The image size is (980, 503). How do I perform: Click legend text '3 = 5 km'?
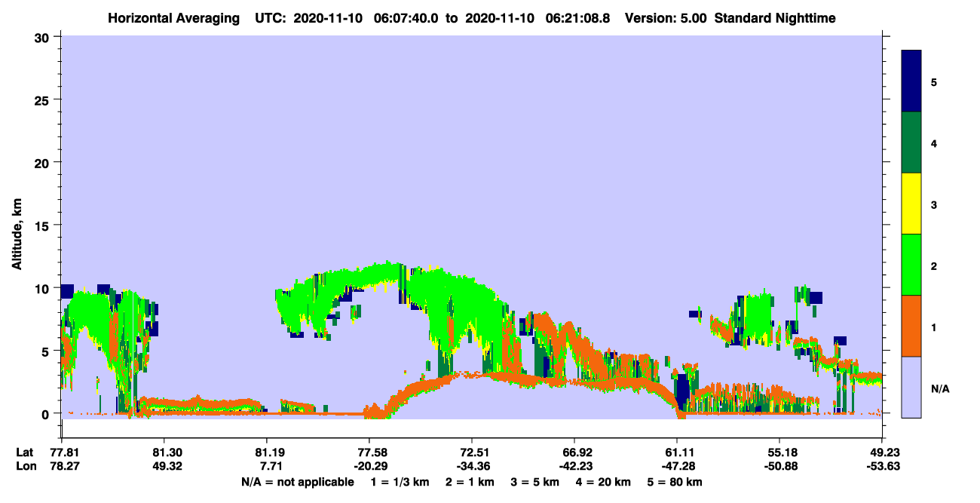tap(536, 482)
